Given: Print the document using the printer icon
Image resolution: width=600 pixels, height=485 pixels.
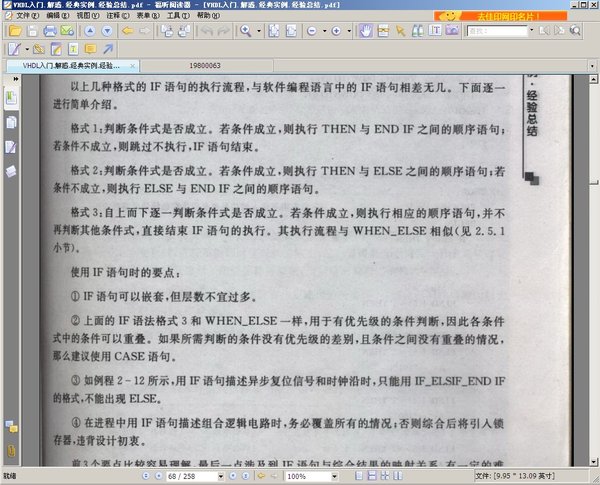Looking at the screenshot, I should tap(50, 31).
